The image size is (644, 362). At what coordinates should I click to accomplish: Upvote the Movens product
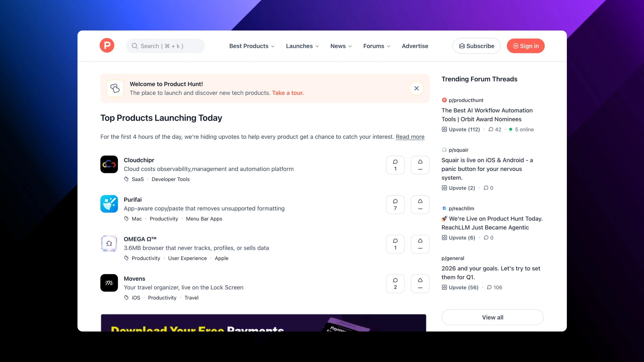click(420, 283)
